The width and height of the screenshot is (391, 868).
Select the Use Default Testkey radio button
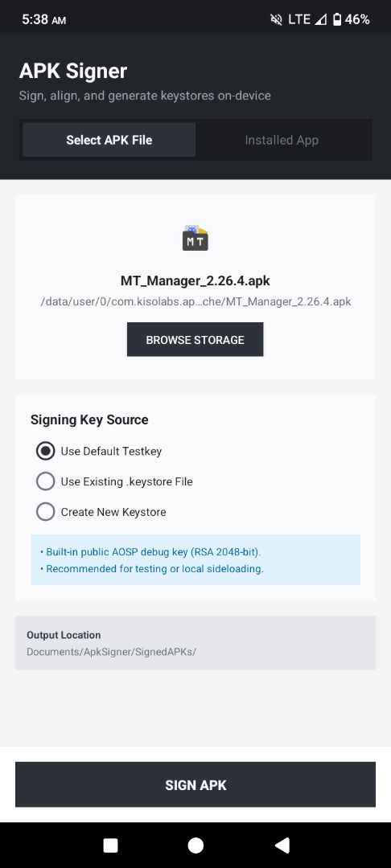click(x=45, y=451)
